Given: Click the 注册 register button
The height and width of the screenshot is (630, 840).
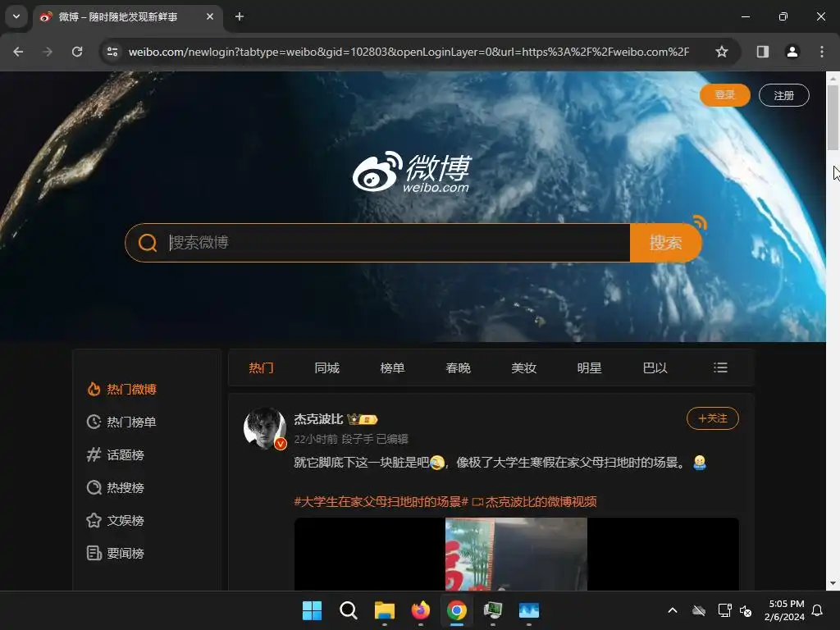Looking at the screenshot, I should click(x=783, y=95).
